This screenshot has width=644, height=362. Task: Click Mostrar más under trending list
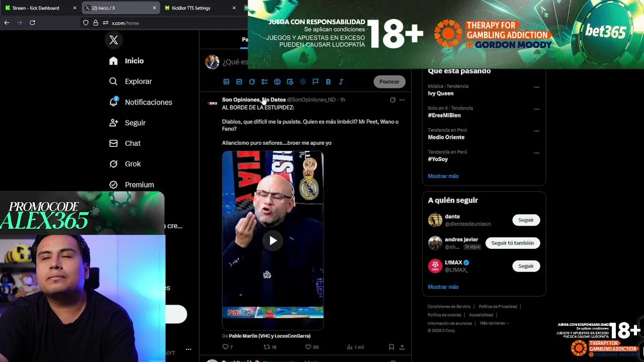[443, 176]
